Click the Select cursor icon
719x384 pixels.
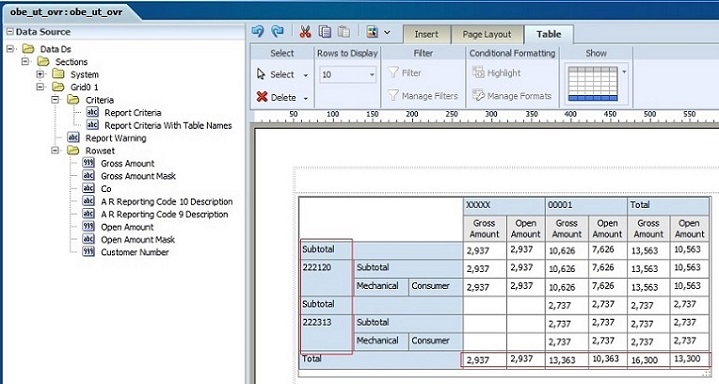(261, 74)
